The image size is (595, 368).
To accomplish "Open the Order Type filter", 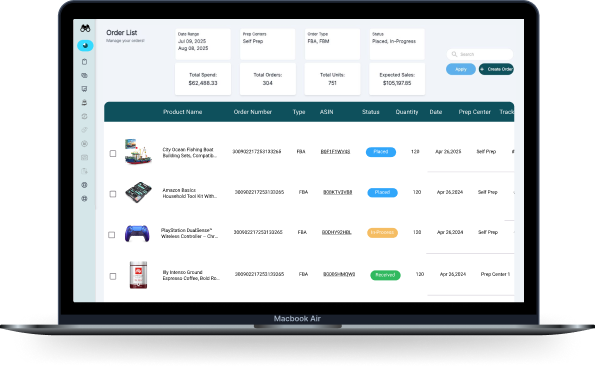I will (332, 44).
